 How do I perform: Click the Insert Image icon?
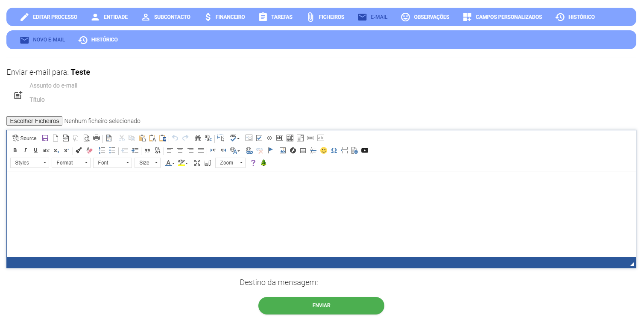point(283,150)
